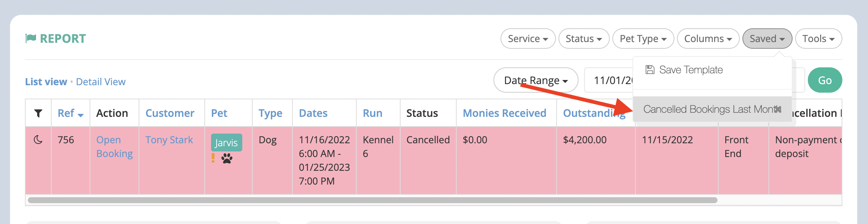Click the Save Template floppy disk icon

coord(650,70)
